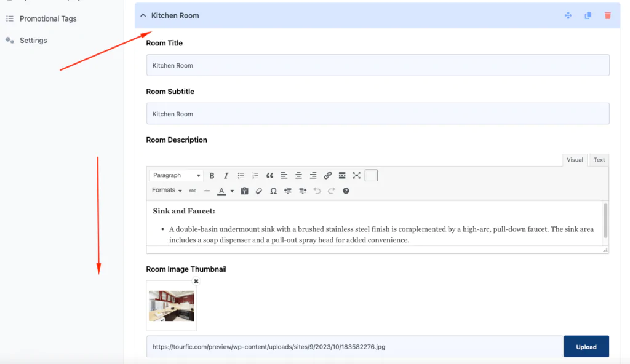
Task: Duplicate the Kitchen Room entry
Action: pyautogui.click(x=588, y=15)
